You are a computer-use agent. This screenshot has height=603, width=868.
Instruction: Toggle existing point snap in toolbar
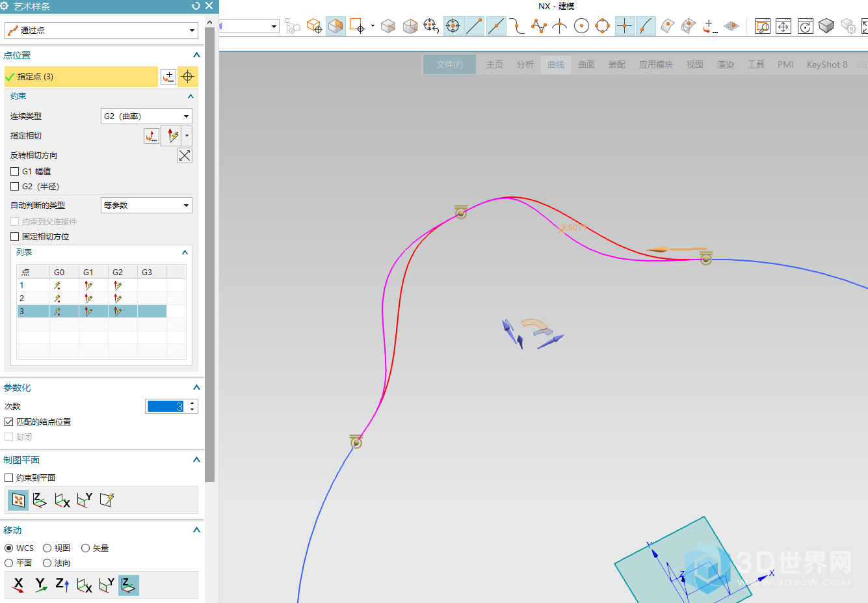[624, 26]
